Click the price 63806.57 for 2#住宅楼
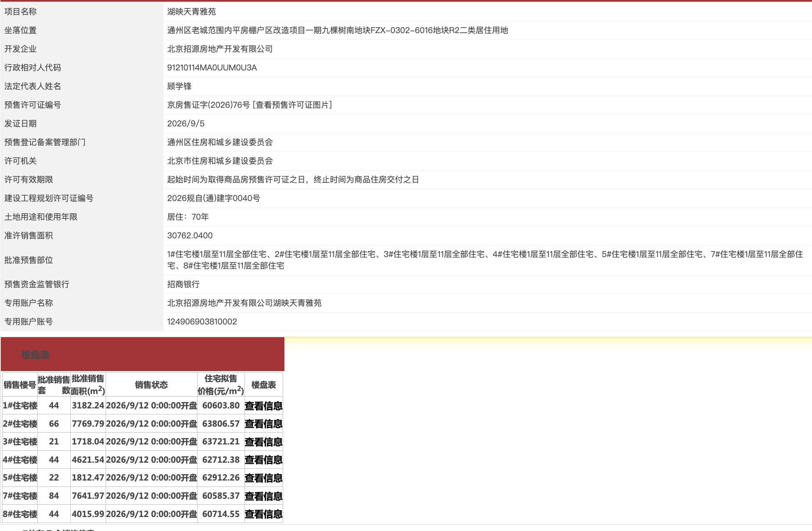Viewport: 812px width, 531px height. coord(221,424)
